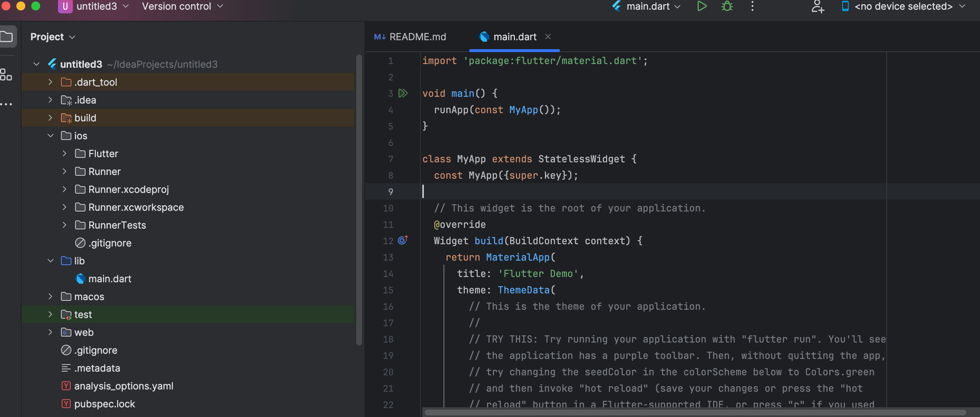Click the Debug bug icon
The image size is (980, 417).
[x=727, y=6]
